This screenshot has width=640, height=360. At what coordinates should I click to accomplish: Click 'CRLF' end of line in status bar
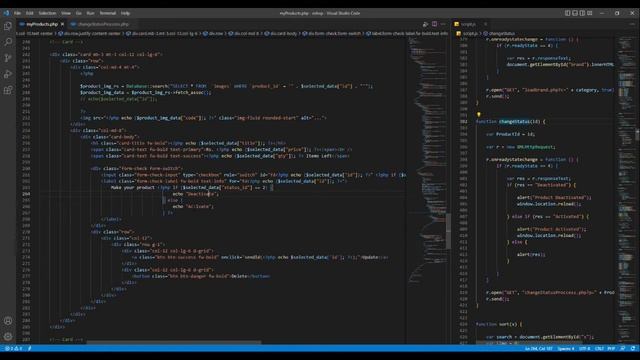pos(599,349)
